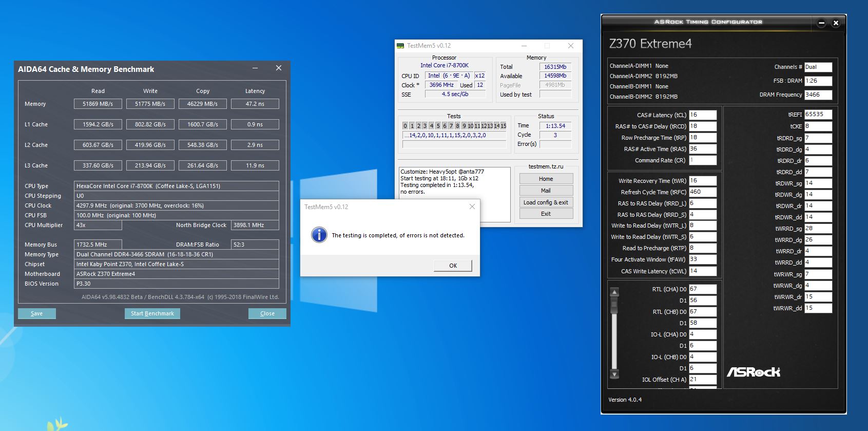Click the CPU Type field in AIDA64
The image size is (868, 431).
click(x=177, y=186)
